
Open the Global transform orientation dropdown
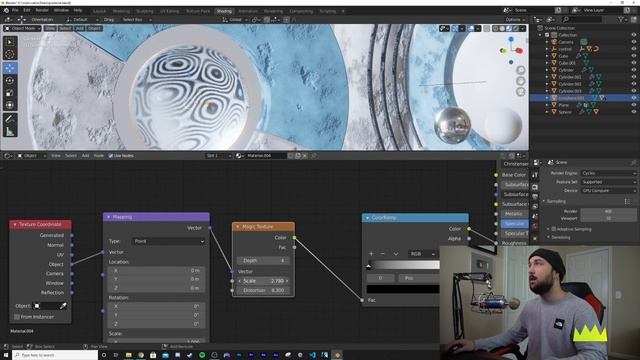235,20
